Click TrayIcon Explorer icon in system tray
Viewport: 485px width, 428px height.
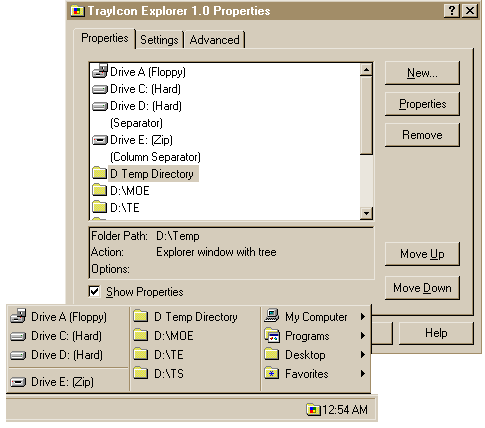313,410
